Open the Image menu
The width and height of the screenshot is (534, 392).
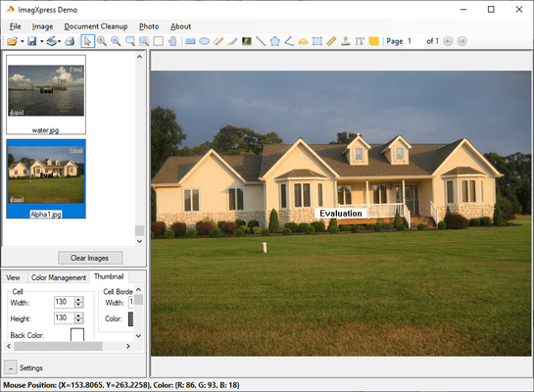(x=42, y=26)
